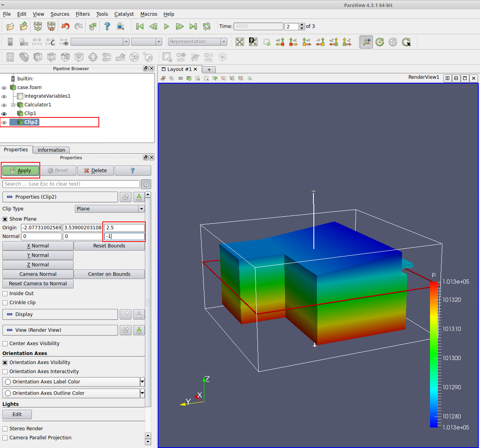The height and width of the screenshot is (448, 480).
Task: Click the advanced settings gear next to search
Action: [x=146, y=184]
